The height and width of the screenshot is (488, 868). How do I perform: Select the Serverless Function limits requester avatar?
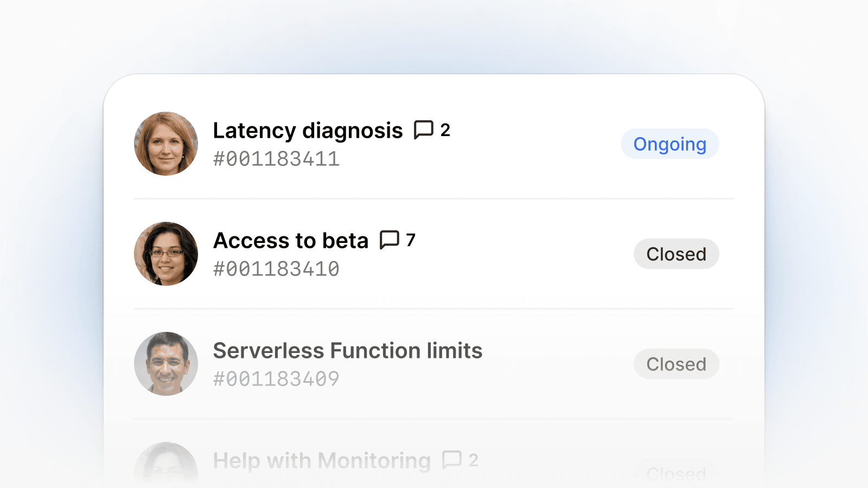(166, 364)
